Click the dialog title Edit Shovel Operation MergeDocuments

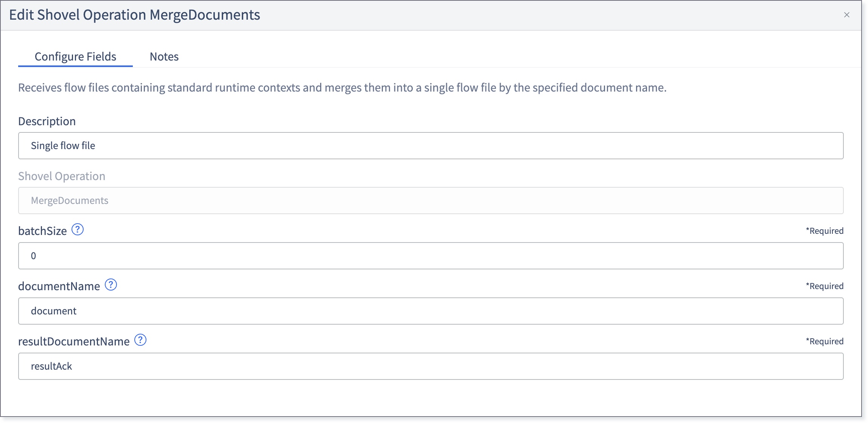(x=135, y=15)
